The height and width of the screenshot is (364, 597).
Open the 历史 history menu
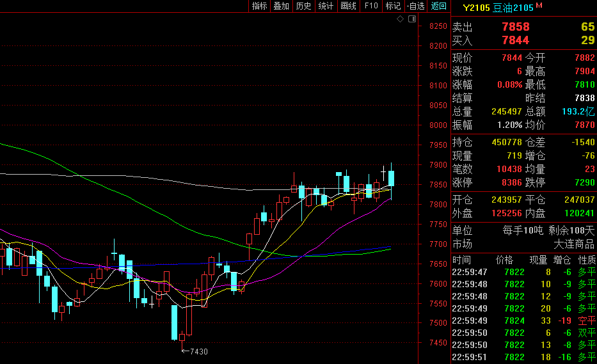[303, 6]
